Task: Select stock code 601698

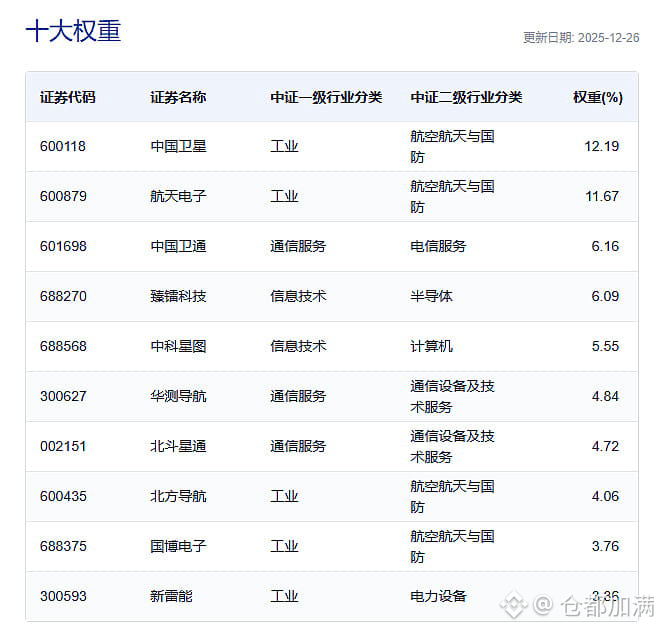Action: click(x=63, y=246)
